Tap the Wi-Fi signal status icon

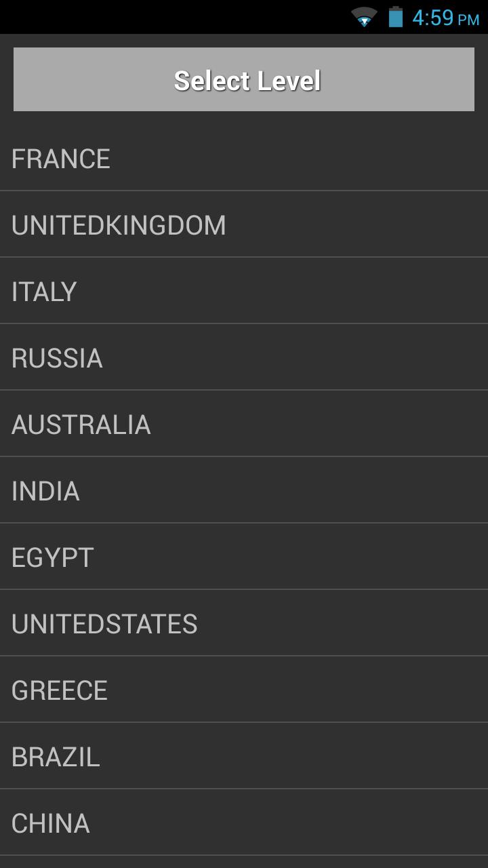(364, 17)
